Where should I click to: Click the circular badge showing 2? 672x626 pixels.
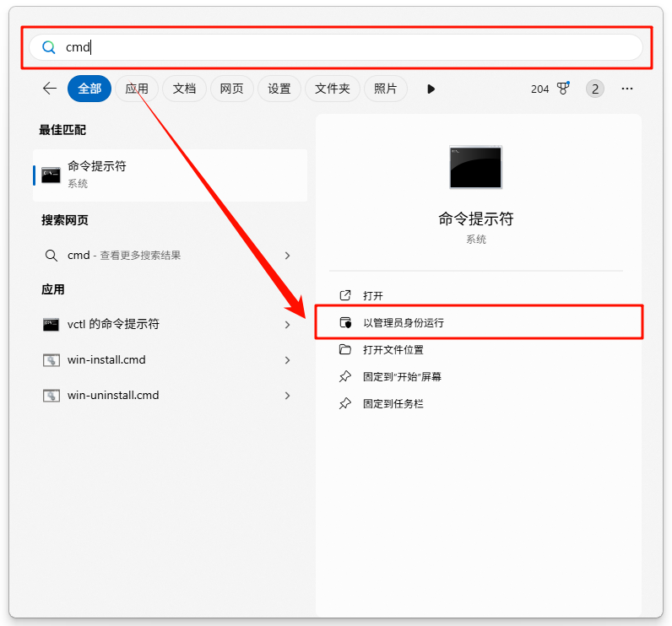[x=595, y=89]
